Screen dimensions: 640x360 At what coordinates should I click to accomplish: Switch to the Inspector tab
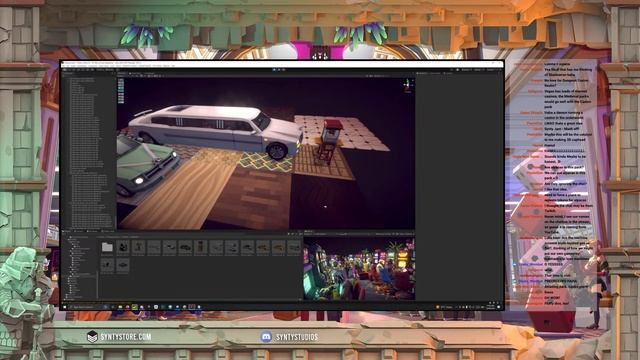[423, 73]
